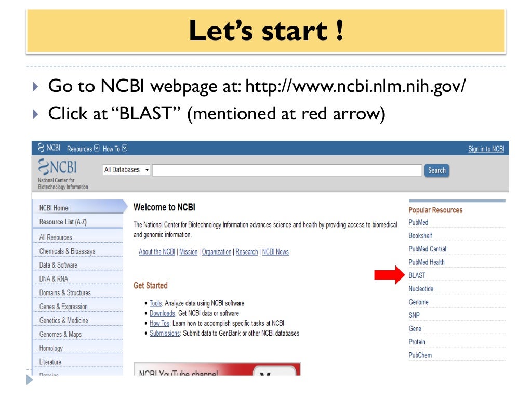This screenshot has height=399, width=532.
Task: Open Protein in Popular Resources
Action: (417, 342)
